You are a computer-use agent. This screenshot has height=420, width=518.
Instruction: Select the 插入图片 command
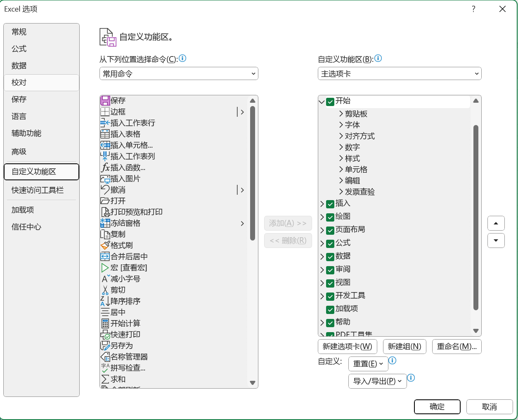[x=124, y=178]
